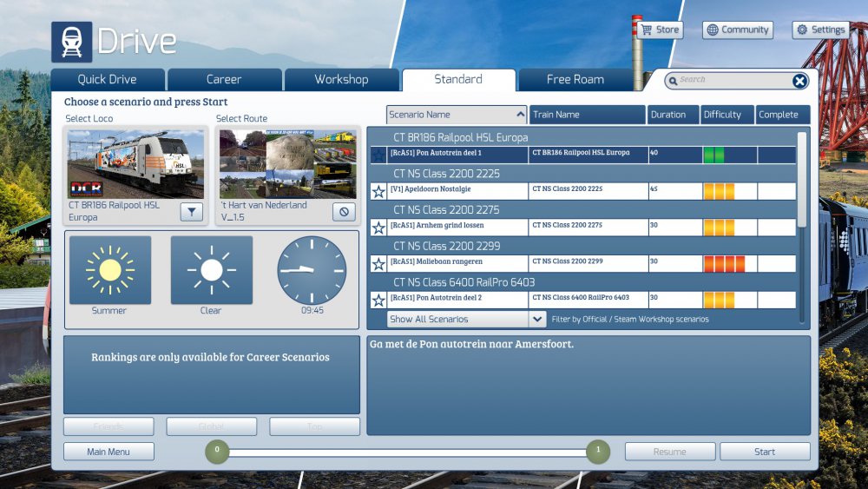Click the 09:45 clock time icon
Viewport: 868px width, 489px height.
(x=312, y=270)
